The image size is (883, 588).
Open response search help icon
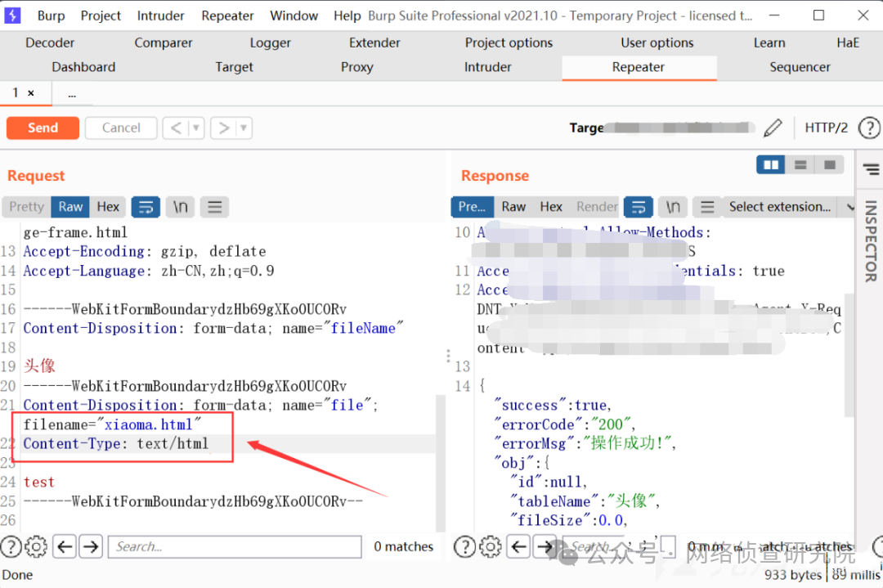click(464, 546)
